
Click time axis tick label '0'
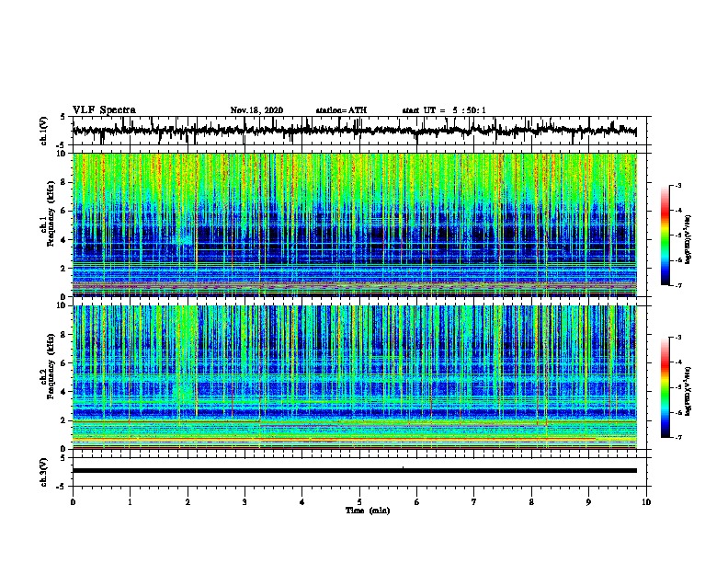click(73, 502)
